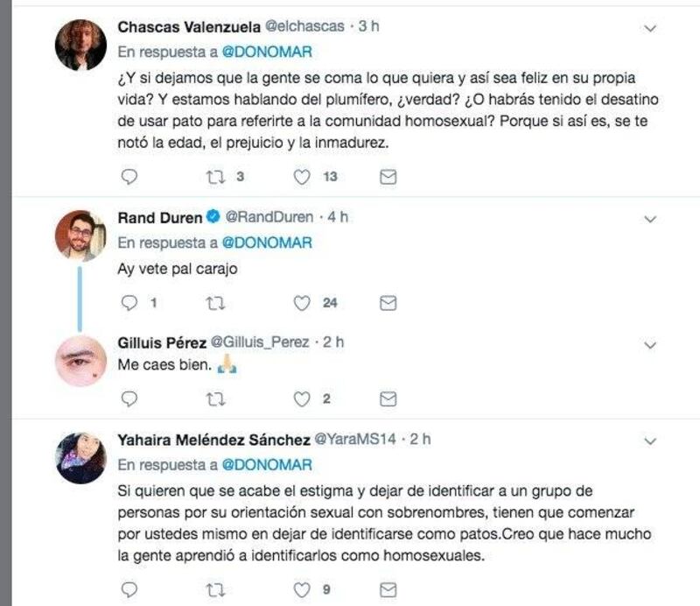Retweet Chascas Valenzuela's tweet
The height and width of the screenshot is (606, 700).
(x=215, y=177)
